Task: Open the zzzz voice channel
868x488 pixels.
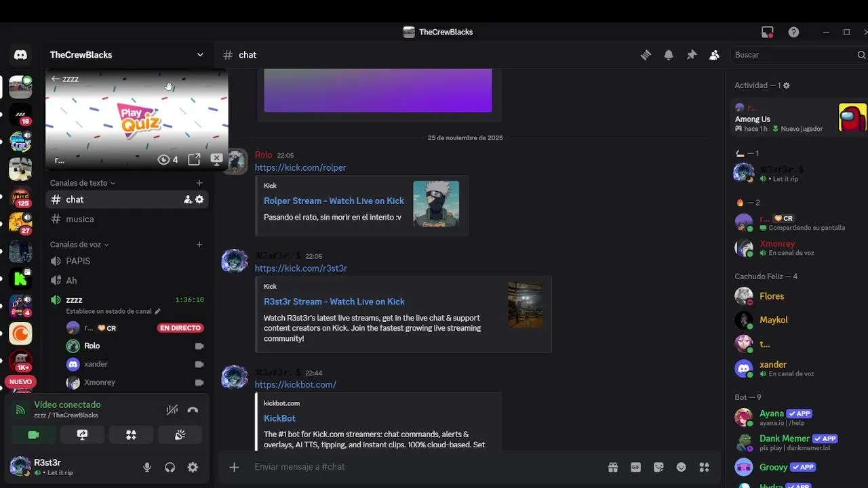Action: [126, 300]
